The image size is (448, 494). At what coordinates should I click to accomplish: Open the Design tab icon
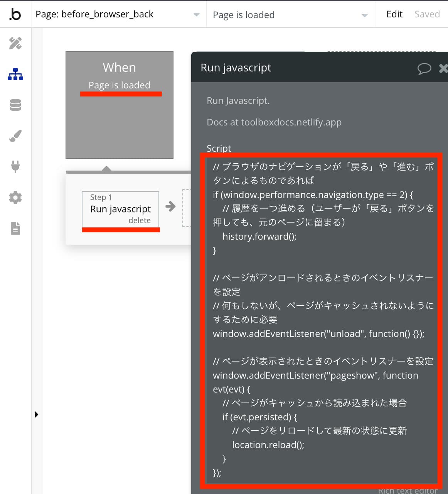point(15,43)
